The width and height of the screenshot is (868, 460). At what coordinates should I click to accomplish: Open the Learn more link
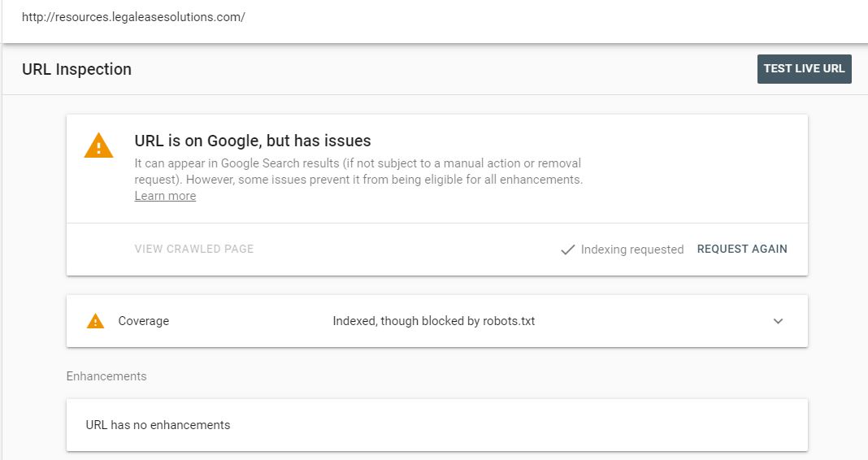pyautogui.click(x=165, y=196)
